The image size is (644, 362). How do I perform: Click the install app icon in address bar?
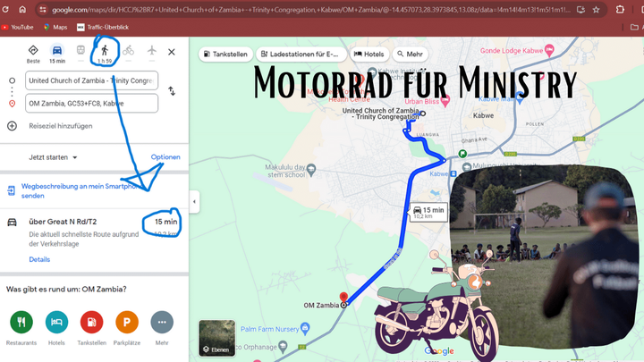580,10
